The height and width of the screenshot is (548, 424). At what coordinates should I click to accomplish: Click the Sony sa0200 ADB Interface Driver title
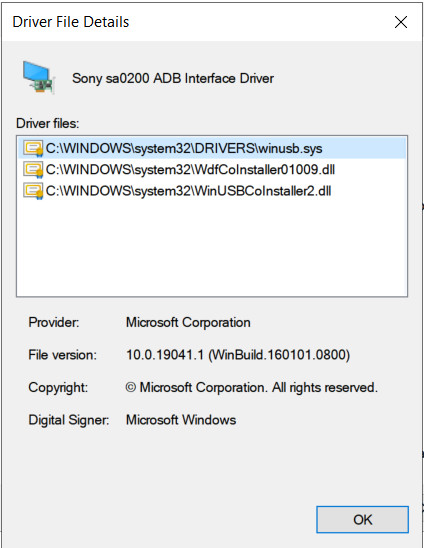pyautogui.click(x=173, y=78)
